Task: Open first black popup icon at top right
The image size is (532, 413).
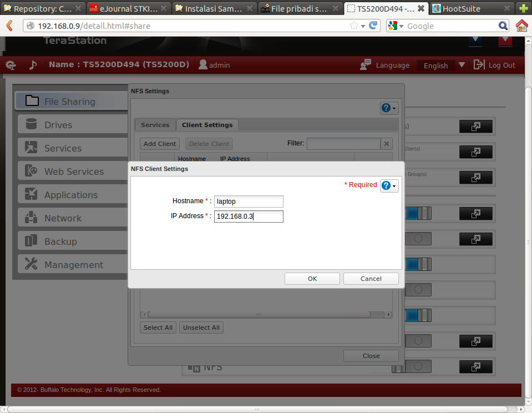Action: (x=475, y=127)
